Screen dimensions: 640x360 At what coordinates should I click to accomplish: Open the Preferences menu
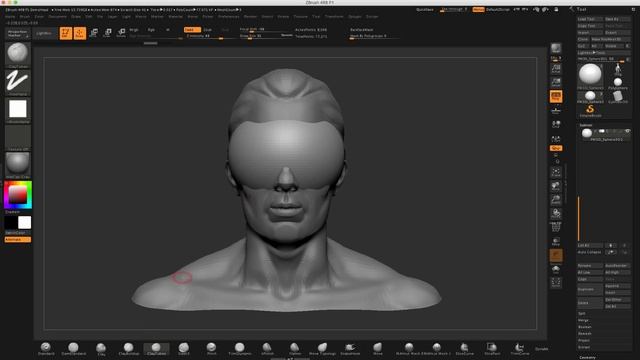(x=228, y=17)
